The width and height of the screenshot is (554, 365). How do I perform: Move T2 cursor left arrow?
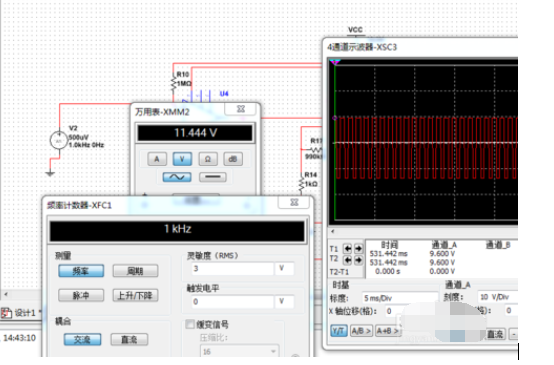click(348, 260)
